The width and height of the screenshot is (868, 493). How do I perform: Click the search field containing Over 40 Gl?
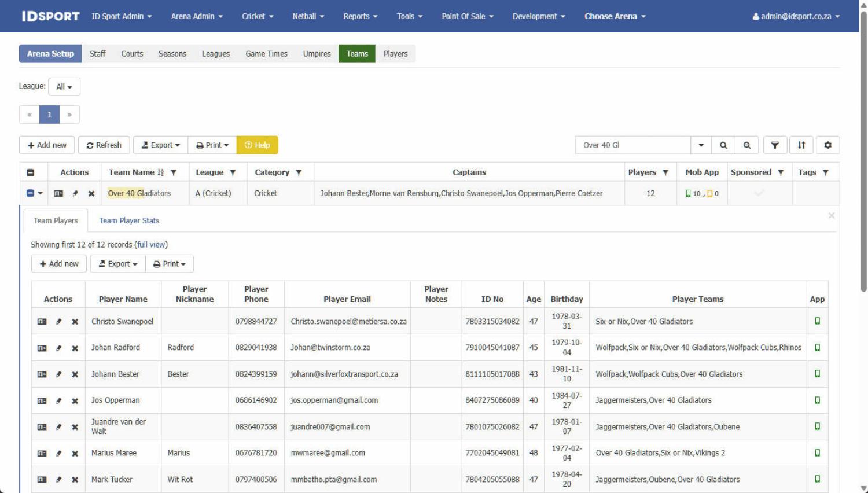tap(633, 145)
